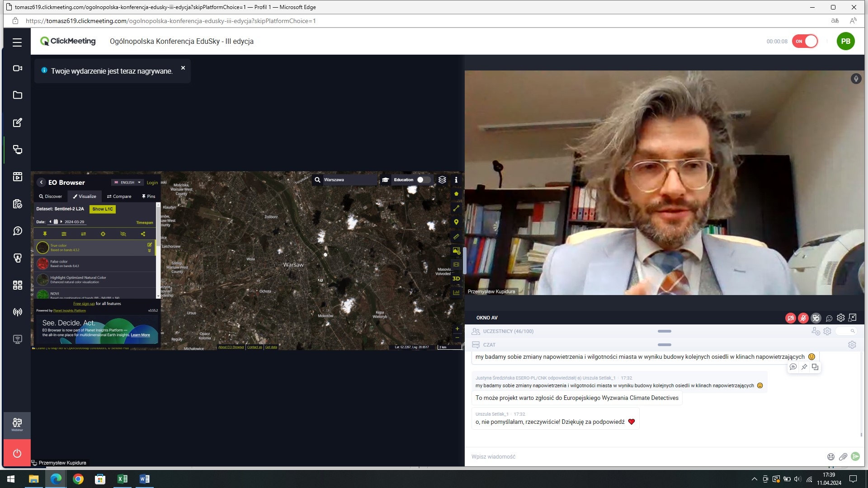Click the invite participant icon
Image resolution: width=868 pixels, height=488 pixels.
(816, 331)
